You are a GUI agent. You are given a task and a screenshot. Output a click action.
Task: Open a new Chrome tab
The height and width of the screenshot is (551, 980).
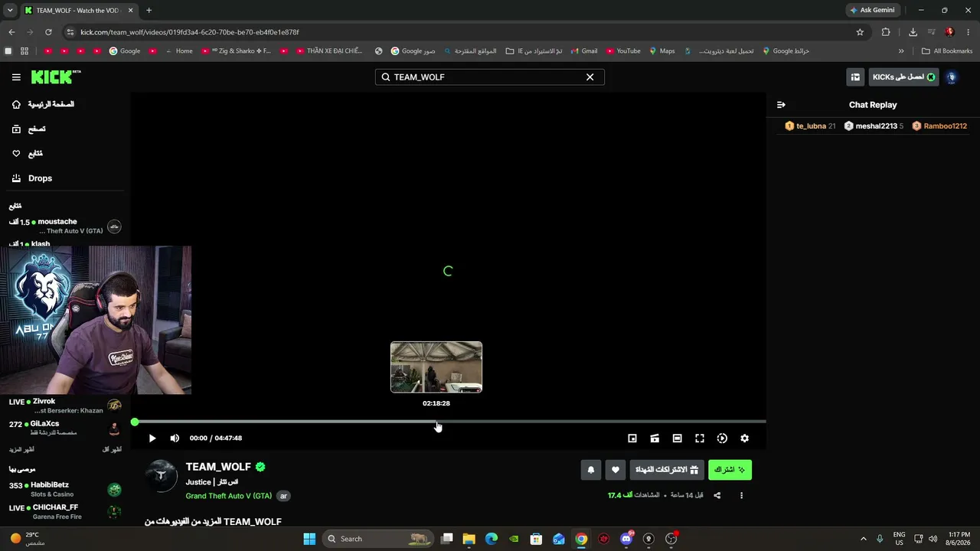[x=149, y=11]
